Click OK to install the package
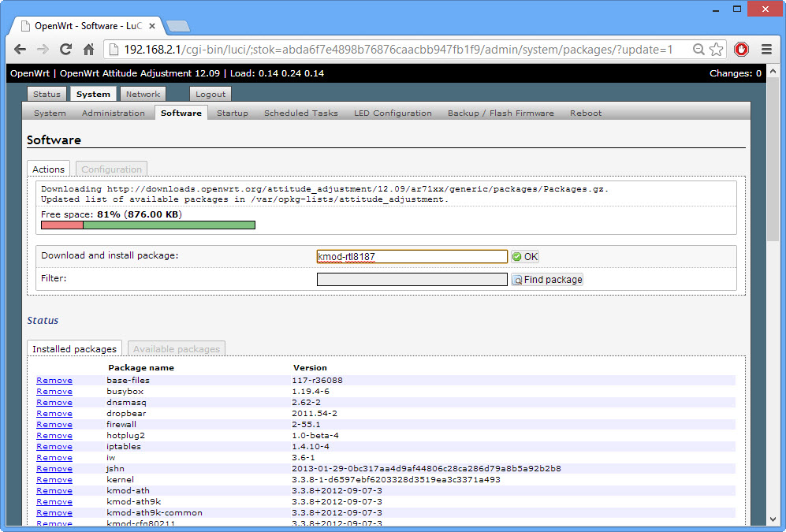Image resolution: width=786 pixels, height=532 pixels. [525, 256]
